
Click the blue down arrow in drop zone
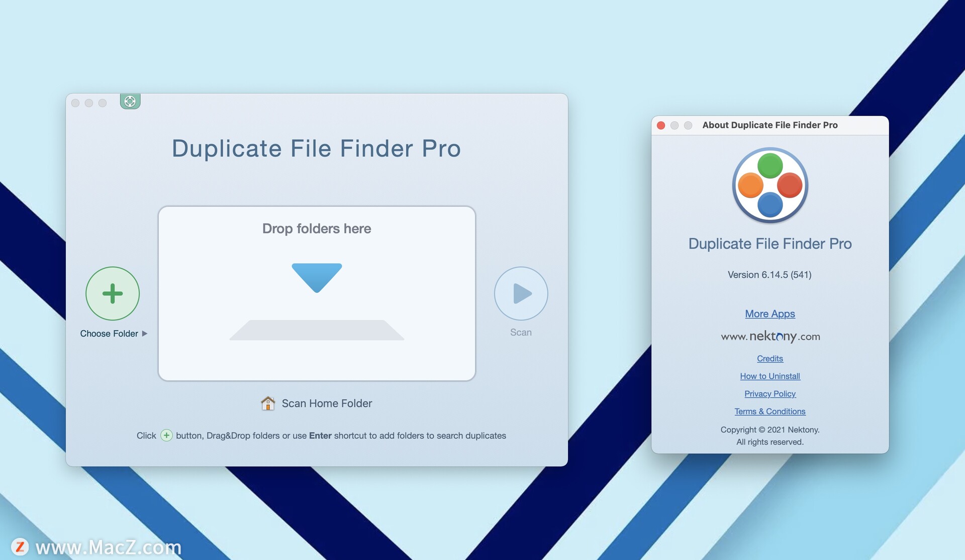(x=317, y=277)
